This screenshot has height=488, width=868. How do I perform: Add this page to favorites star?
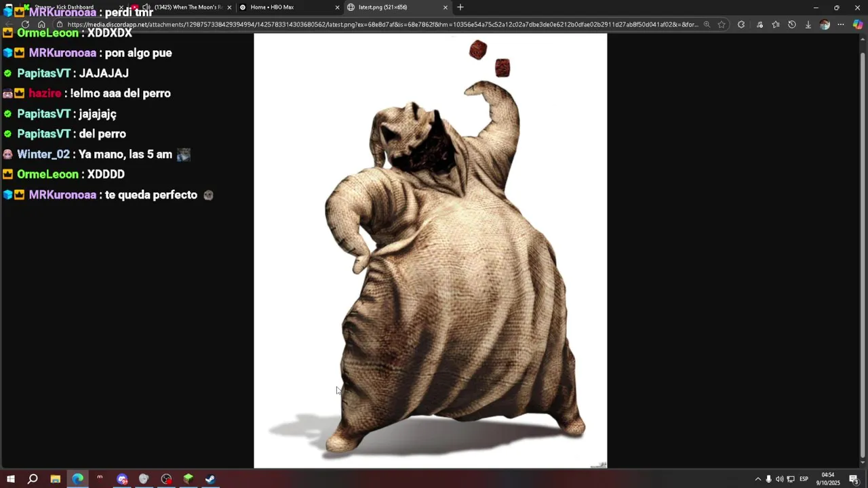(x=722, y=24)
